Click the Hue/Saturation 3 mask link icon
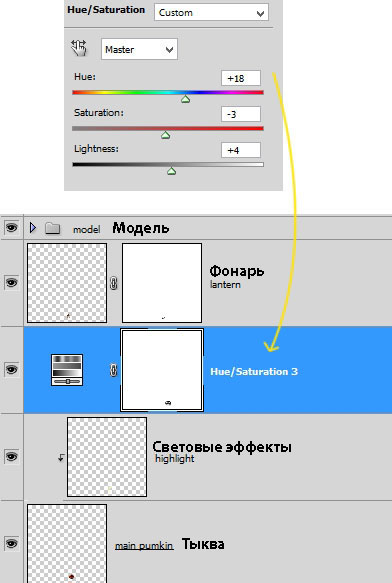The height and width of the screenshot is (583, 392). pos(114,371)
